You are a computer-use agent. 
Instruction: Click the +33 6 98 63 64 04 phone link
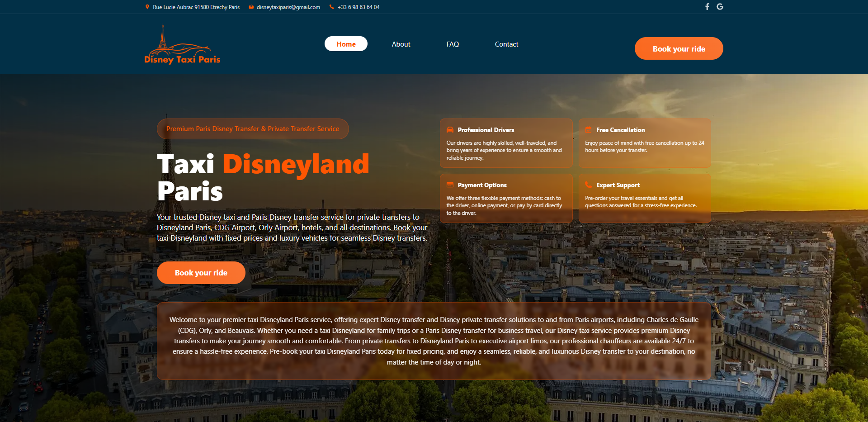[x=359, y=7]
